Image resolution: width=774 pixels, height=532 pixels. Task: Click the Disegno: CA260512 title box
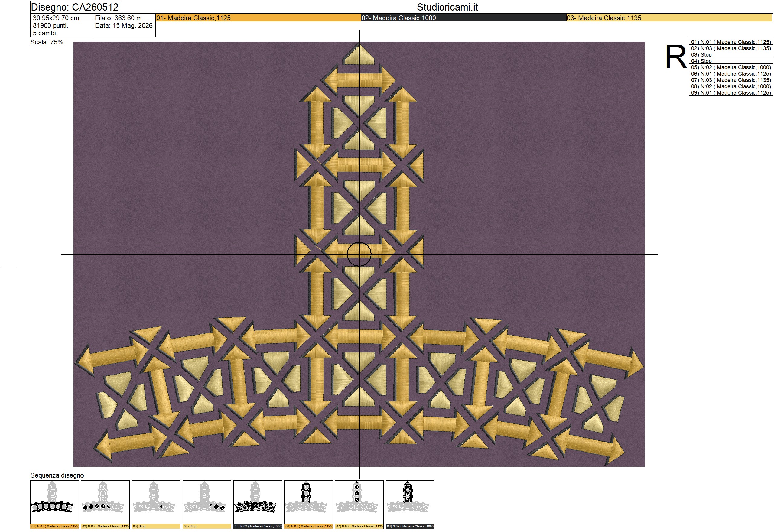click(x=76, y=7)
